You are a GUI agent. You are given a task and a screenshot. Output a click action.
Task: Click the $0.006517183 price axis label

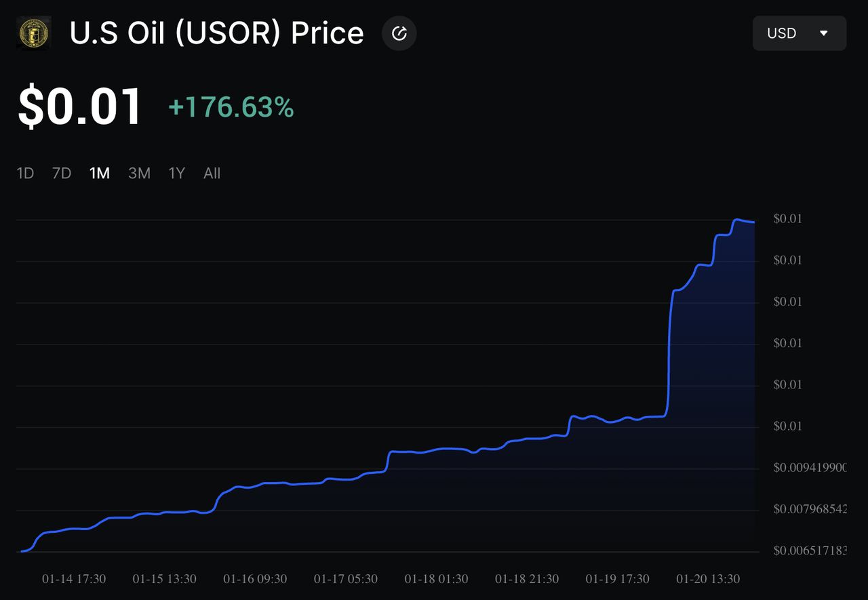(x=810, y=551)
